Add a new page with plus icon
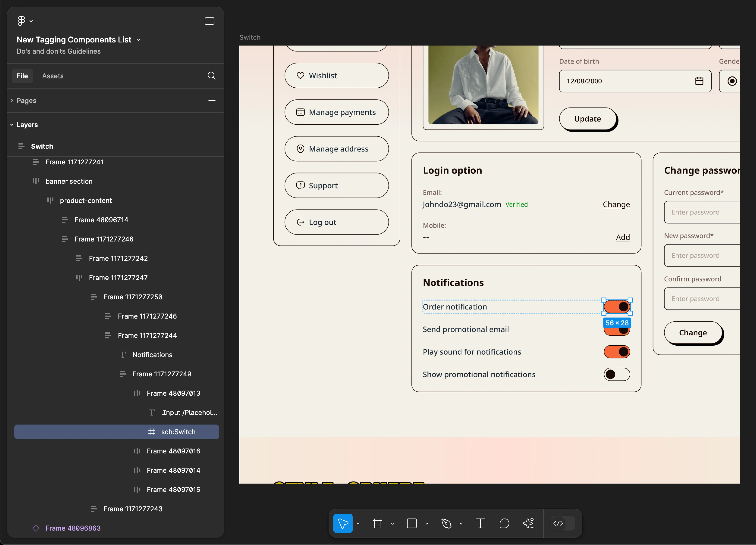Image resolution: width=756 pixels, height=545 pixels. pyautogui.click(x=212, y=100)
